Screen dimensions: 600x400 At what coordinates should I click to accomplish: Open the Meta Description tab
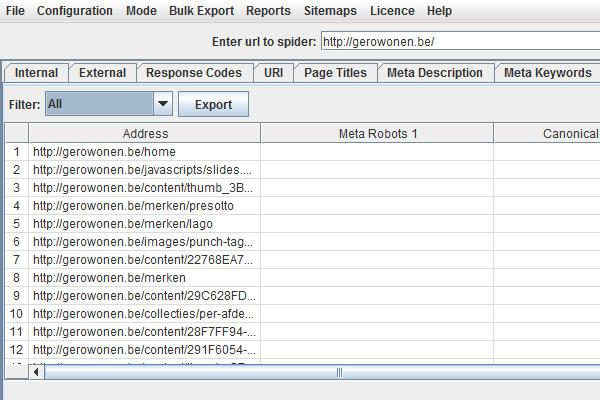(x=437, y=73)
